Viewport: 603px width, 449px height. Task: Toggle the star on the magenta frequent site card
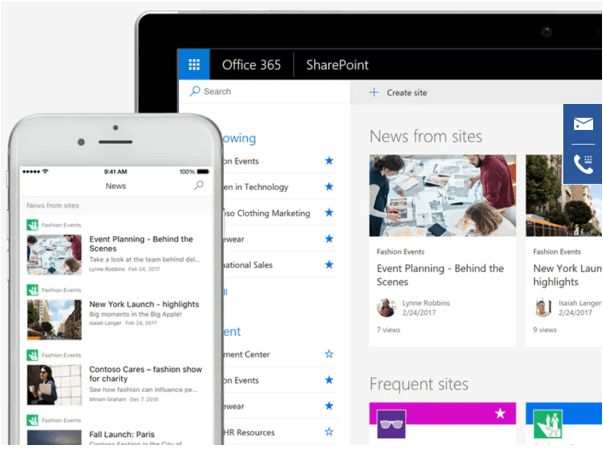500,414
